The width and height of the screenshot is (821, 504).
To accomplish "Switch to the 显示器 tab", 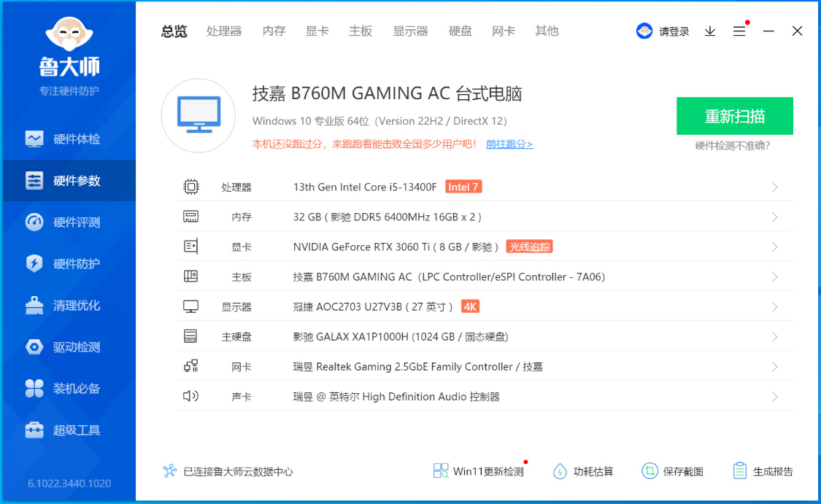I will click(410, 31).
